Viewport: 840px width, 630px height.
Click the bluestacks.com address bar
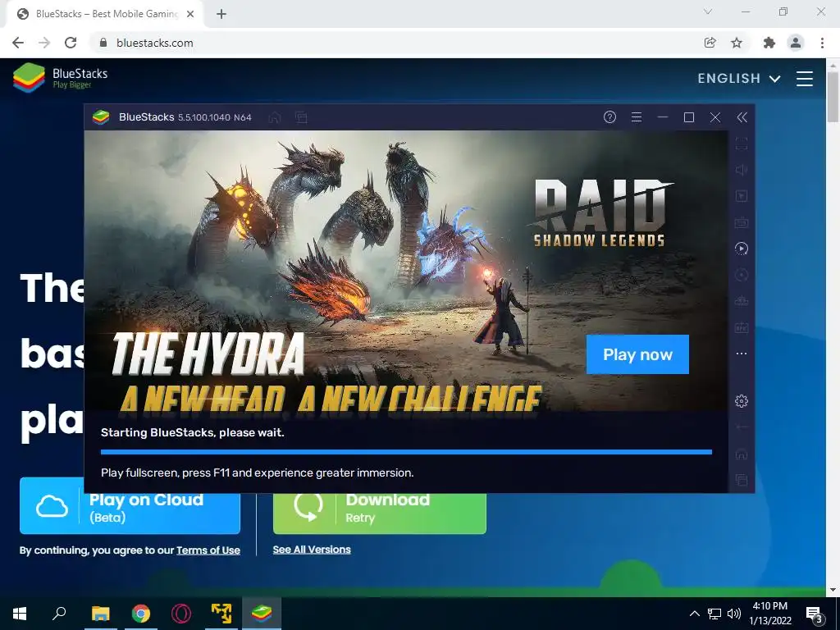(x=396, y=43)
